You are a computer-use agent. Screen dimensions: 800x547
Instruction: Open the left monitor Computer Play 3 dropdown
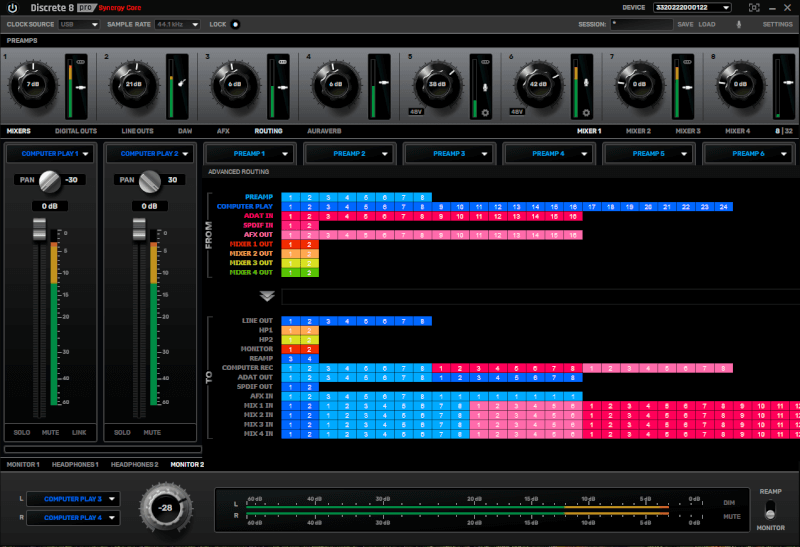click(x=73, y=498)
